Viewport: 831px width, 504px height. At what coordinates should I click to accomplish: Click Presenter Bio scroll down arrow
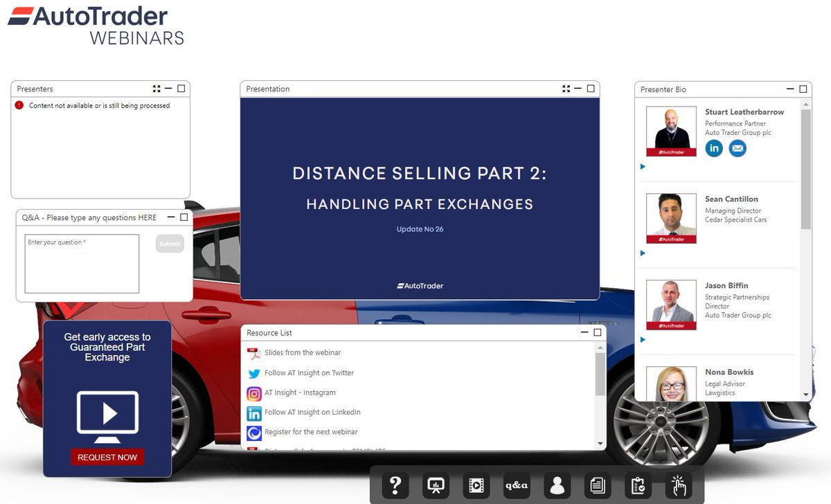coord(806,394)
